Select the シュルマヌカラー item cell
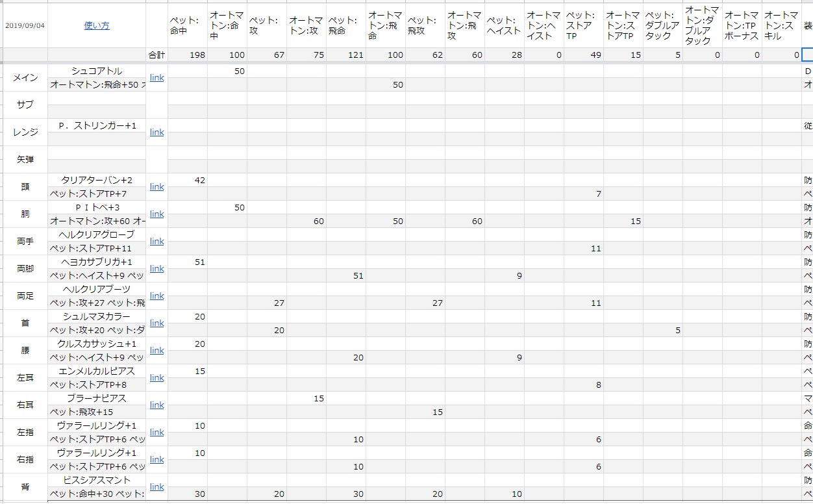This screenshot has width=813, height=504. 97,316
